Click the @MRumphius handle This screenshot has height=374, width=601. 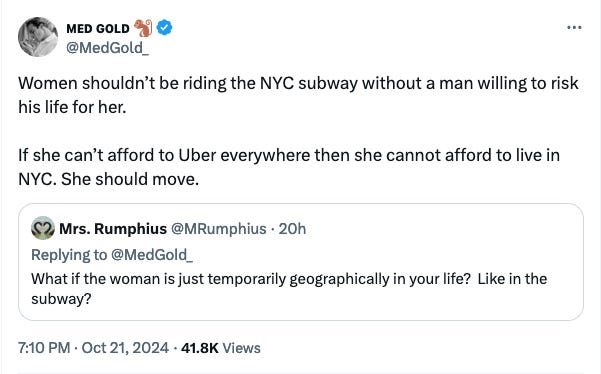(218, 229)
